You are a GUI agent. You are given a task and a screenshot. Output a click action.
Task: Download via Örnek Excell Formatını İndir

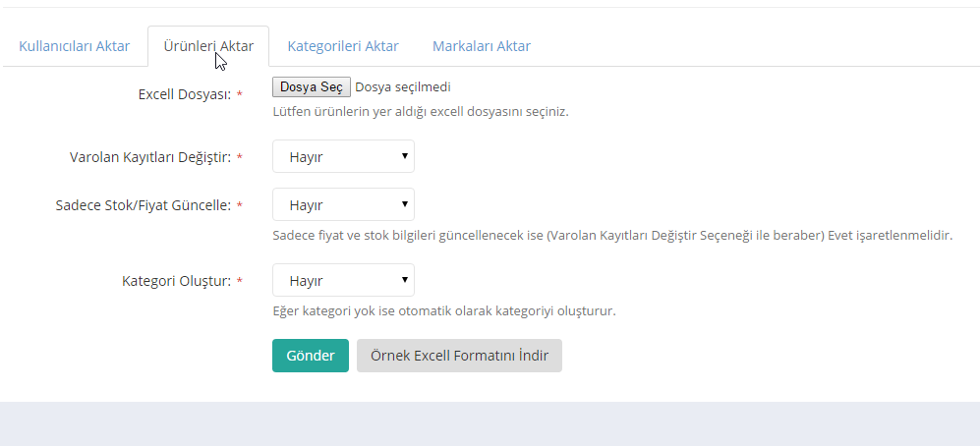[x=459, y=356]
